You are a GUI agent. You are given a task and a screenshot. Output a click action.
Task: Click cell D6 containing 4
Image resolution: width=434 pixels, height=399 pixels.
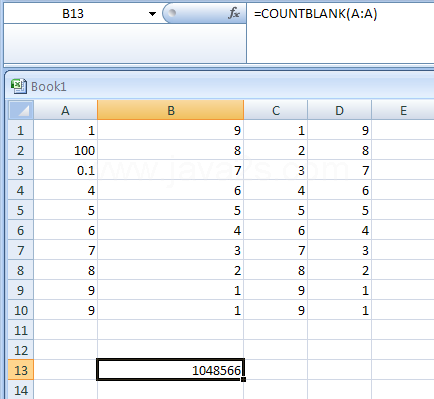pos(339,230)
